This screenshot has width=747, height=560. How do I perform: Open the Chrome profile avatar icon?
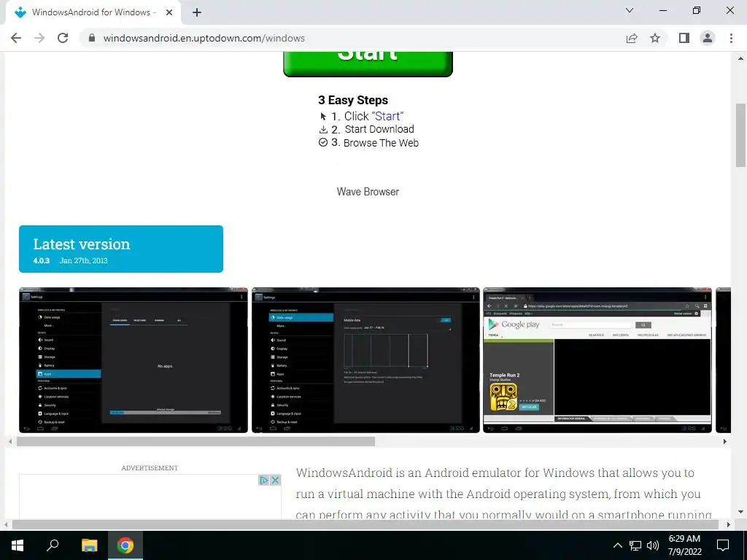coord(708,38)
